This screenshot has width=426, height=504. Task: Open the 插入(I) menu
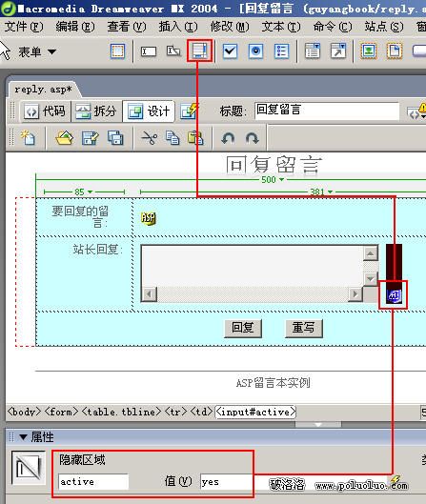(x=178, y=27)
